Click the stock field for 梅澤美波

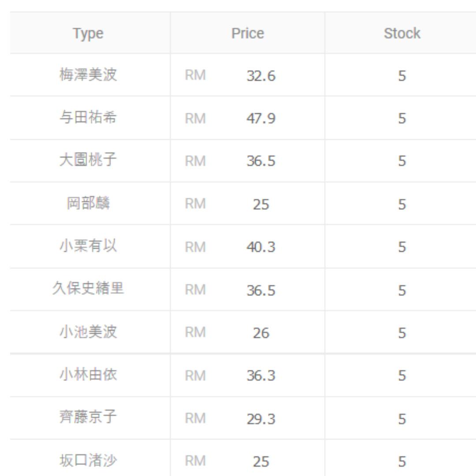[402, 76]
